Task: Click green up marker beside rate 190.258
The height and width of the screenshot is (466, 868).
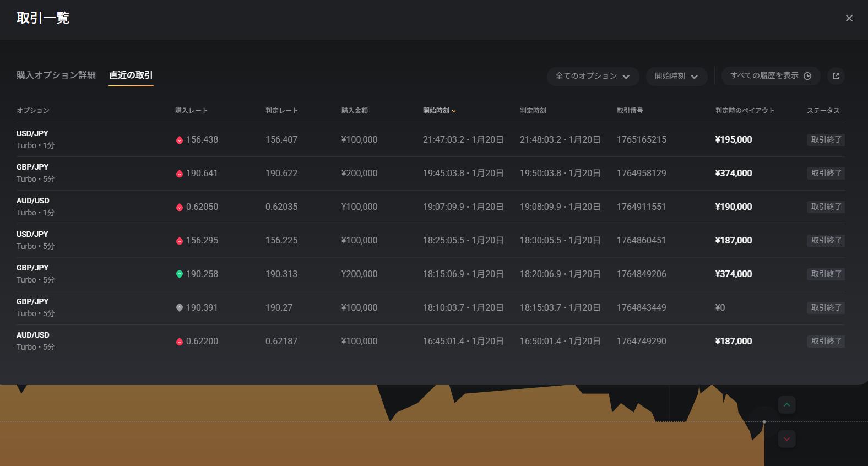Action: click(x=179, y=274)
